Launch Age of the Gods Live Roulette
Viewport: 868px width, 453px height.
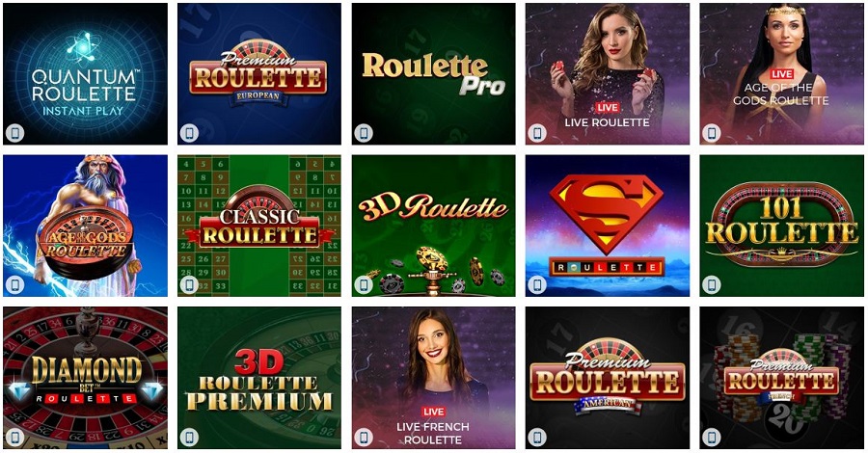(x=781, y=74)
